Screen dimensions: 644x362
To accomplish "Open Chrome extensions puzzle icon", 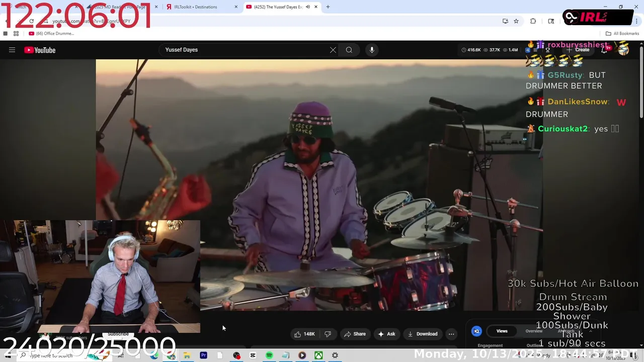I will pos(533,21).
